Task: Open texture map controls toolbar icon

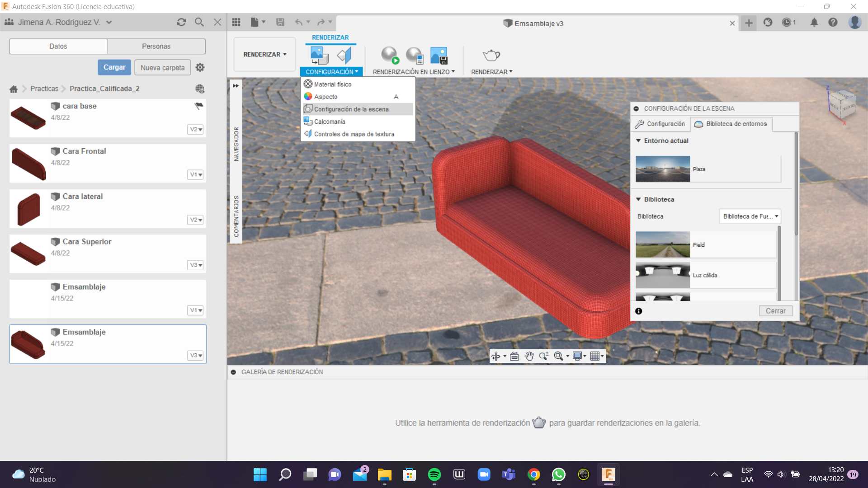Action: pyautogui.click(x=344, y=55)
